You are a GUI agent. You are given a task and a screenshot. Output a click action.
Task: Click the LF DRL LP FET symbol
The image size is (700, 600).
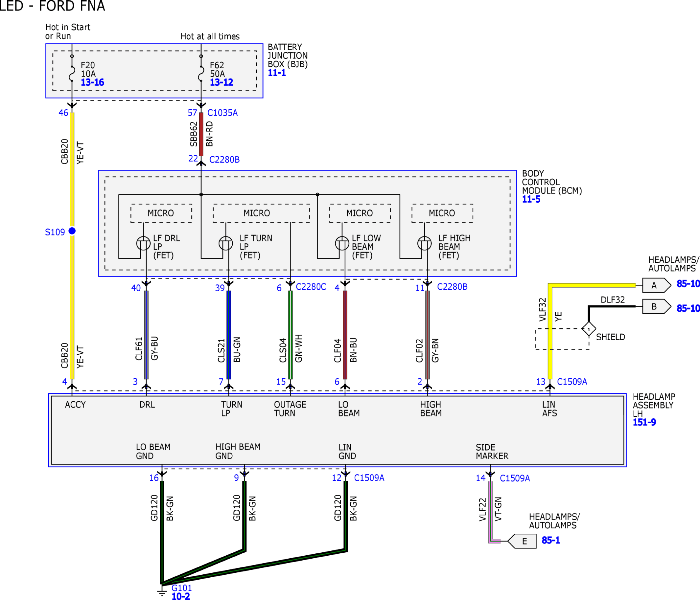143,243
